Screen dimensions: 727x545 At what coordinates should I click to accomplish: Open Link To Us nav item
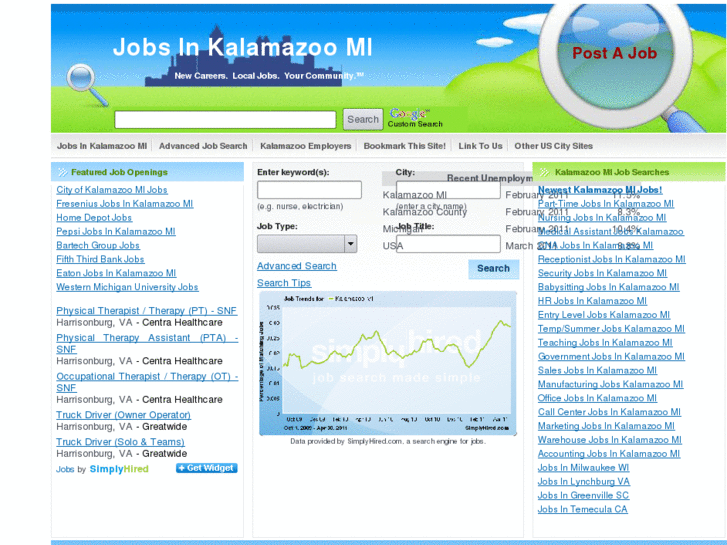coord(480,146)
